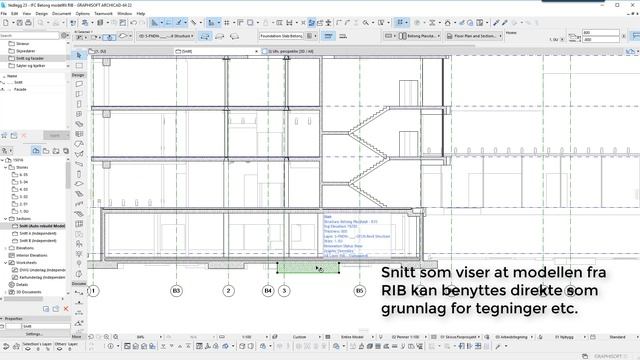Open the Teamwork menu

(103, 13)
